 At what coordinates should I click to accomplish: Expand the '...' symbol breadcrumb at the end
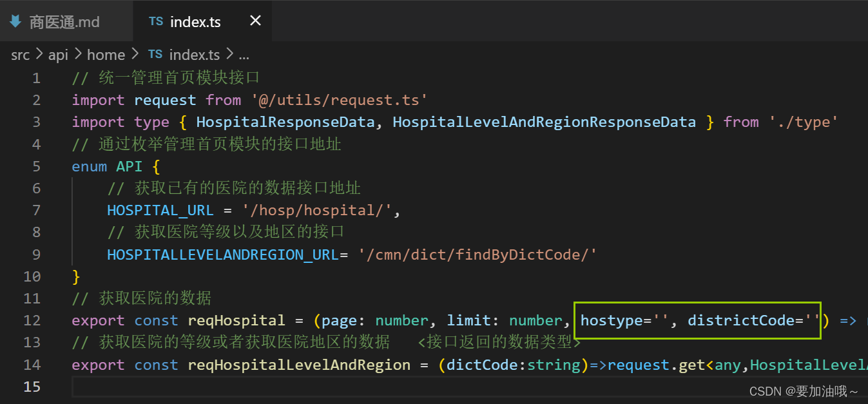point(244,54)
